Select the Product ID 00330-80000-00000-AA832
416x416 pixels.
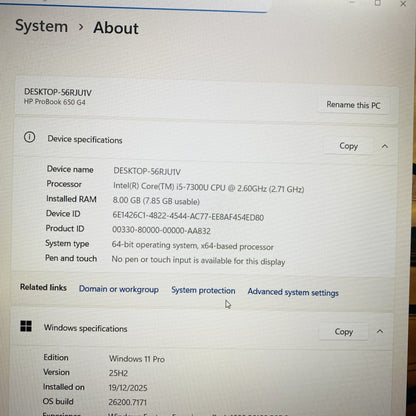point(161,230)
